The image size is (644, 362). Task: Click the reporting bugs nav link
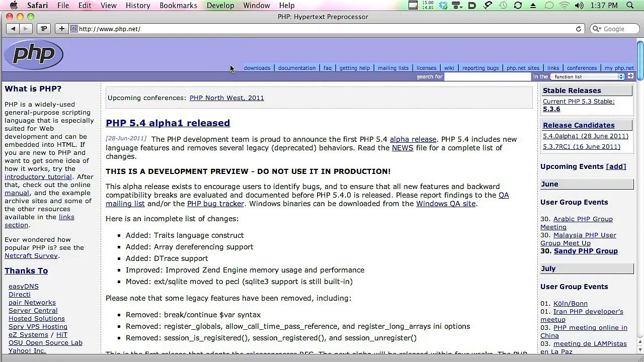tap(480, 68)
